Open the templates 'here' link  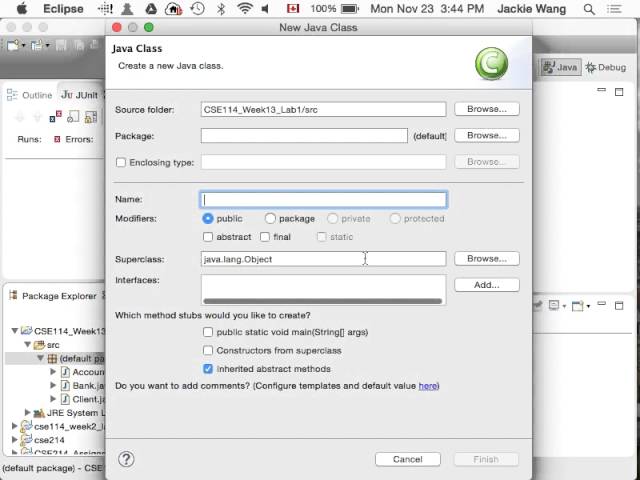click(428, 386)
